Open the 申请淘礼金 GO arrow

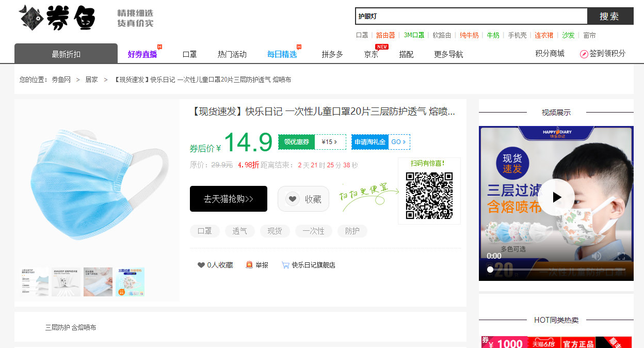(404, 142)
